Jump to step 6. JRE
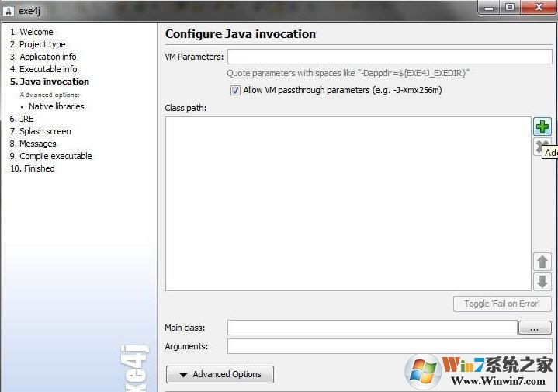This screenshot has width=558, height=392. click(x=22, y=119)
